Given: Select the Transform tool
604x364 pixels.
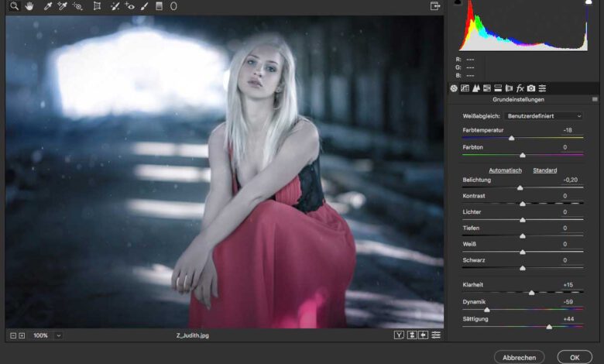Looking at the screenshot, I should [x=97, y=6].
